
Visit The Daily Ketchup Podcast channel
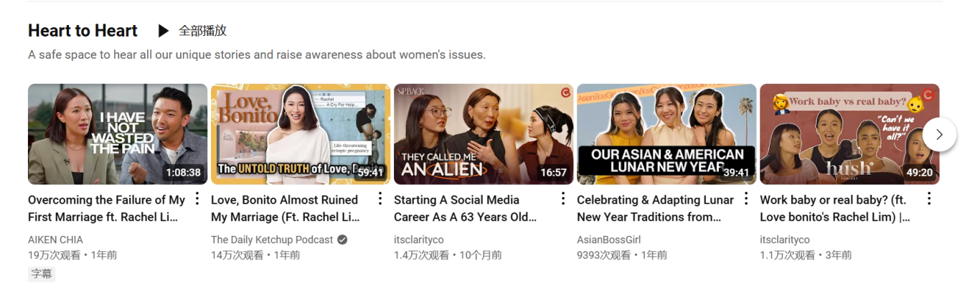point(272,240)
